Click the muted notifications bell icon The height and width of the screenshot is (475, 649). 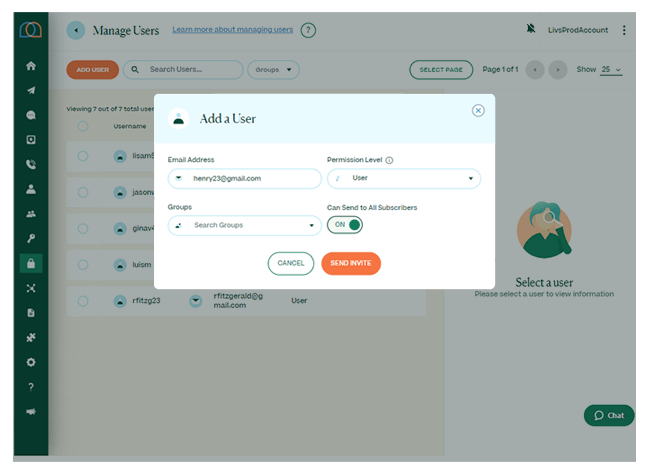531,29
